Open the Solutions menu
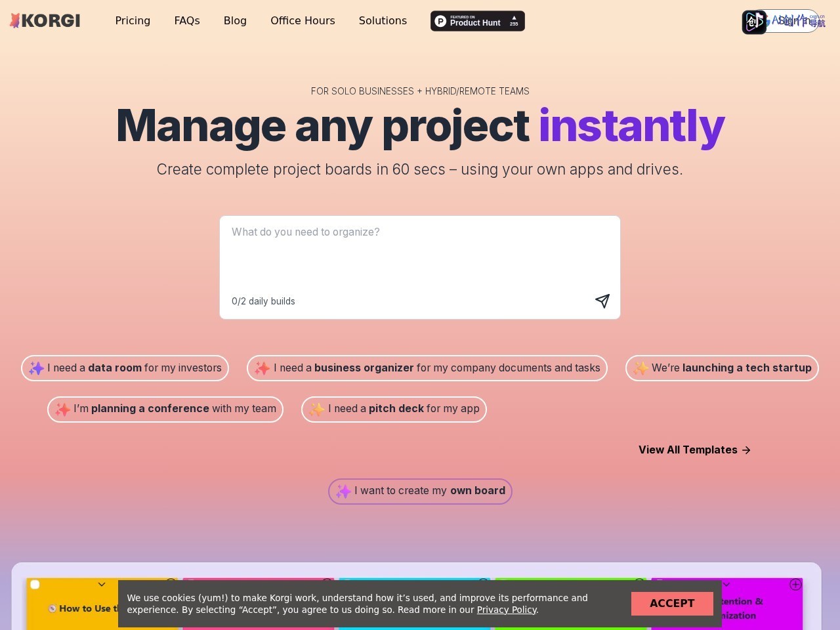The image size is (840, 630). click(383, 21)
